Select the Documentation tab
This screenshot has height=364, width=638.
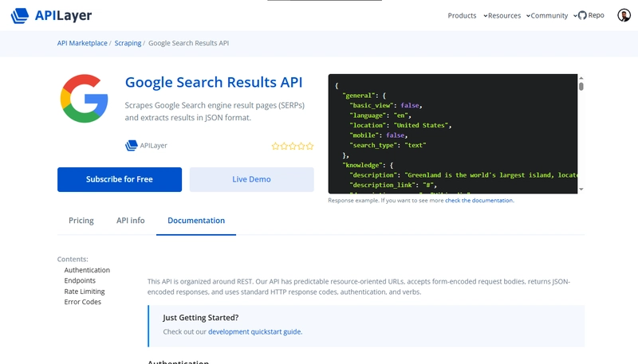point(196,220)
